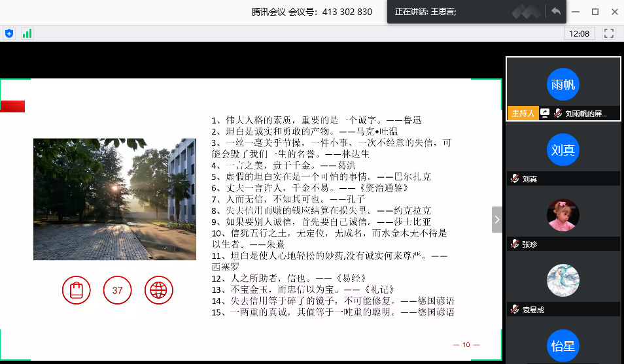Screen dimensions: 624x364
Task: Click the reply arrow in speaking banner
Action: pyautogui.click(x=555, y=12)
